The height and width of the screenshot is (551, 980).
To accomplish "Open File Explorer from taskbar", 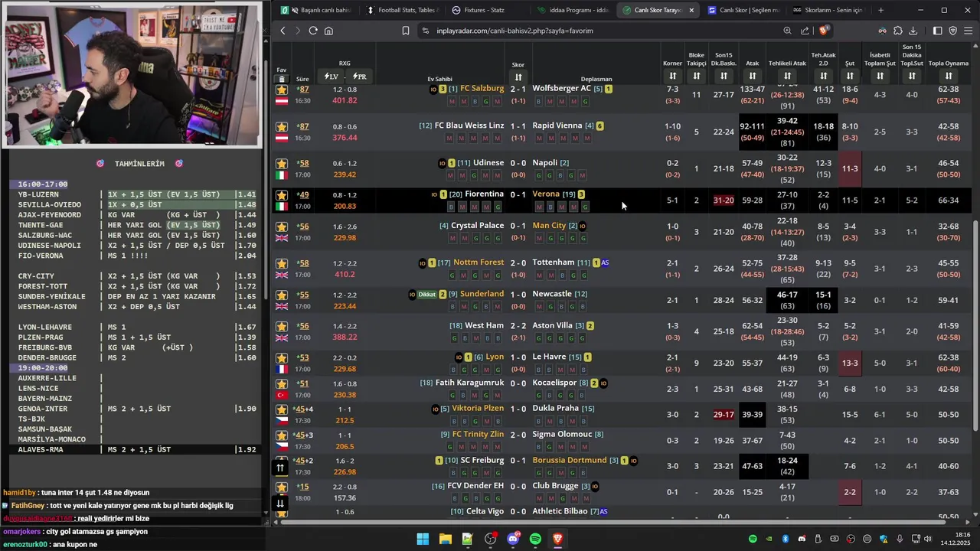I will pos(445,540).
